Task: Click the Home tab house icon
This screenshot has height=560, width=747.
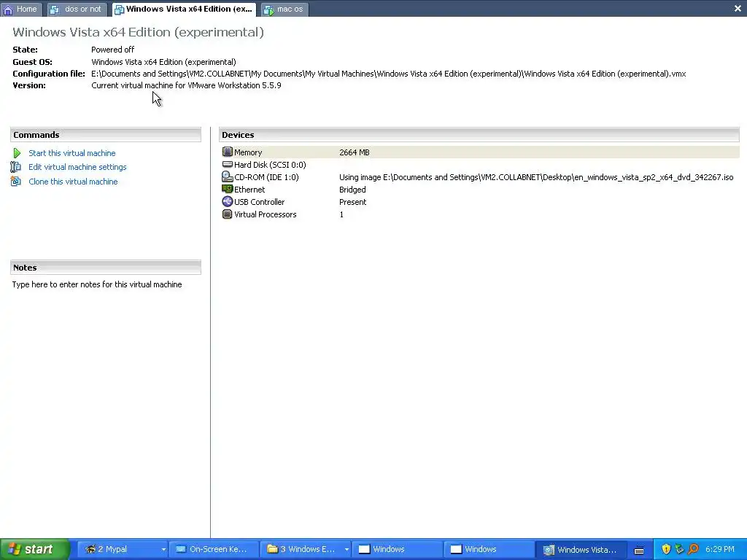Action: (x=8, y=9)
